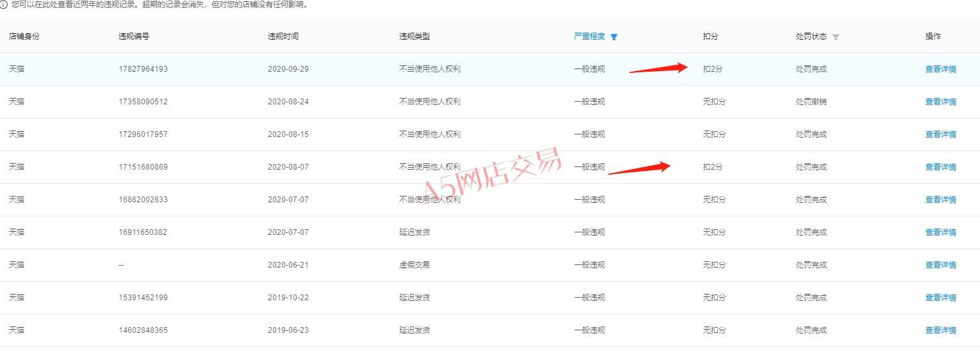
Task: Open 查看详情 for the 2020-06-21 record
Action: click(940, 265)
